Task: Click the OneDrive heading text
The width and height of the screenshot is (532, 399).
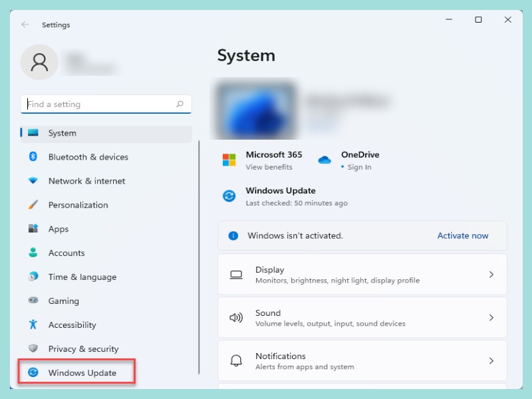Action: 360,155
